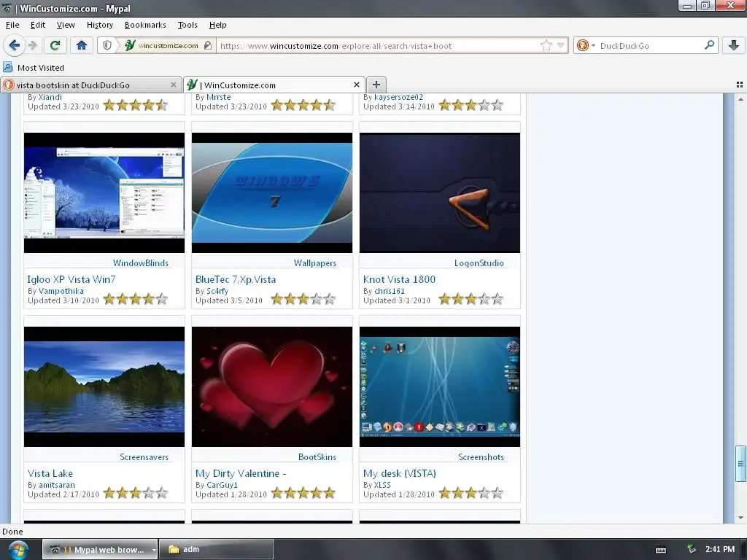Viewport: 747px width, 560px height.
Task: Open the View menu
Action: (x=66, y=25)
